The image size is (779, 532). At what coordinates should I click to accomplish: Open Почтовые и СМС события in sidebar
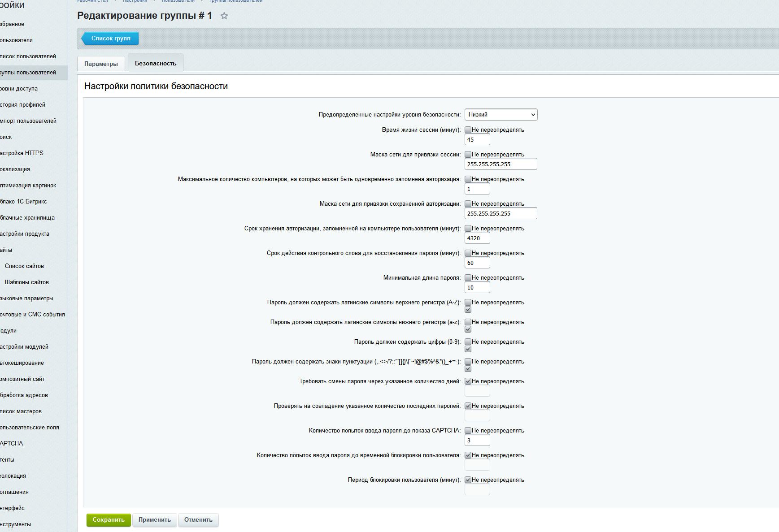33,315
